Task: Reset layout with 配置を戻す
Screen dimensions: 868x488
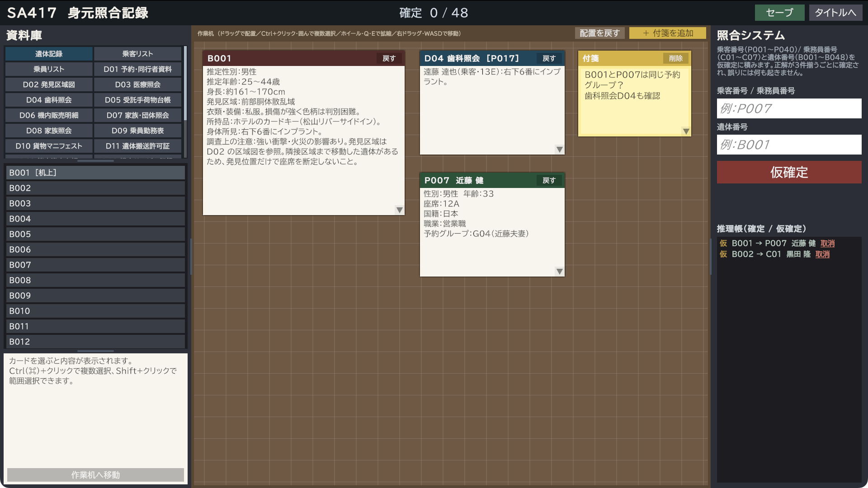Action: point(599,33)
